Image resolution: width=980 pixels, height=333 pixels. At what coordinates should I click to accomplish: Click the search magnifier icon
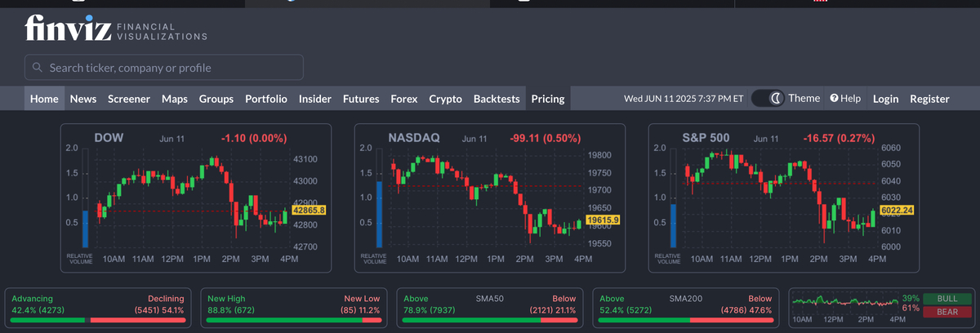38,68
